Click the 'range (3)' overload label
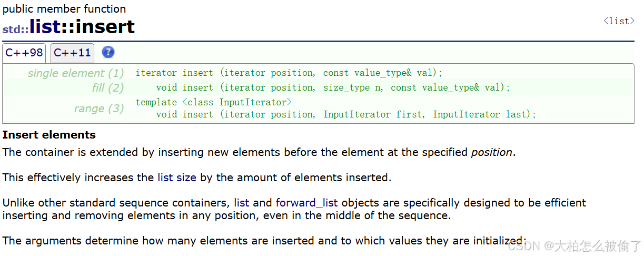The height and width of the screenshot is (256, 644). (x=98, y=109)
